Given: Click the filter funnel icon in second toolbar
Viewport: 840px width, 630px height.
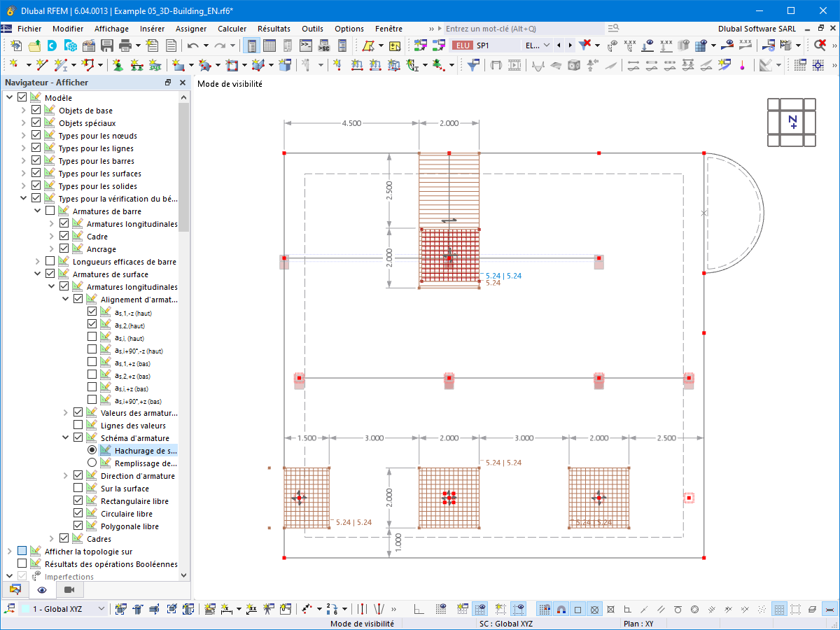Looking at the screenshot, I should 474,65.
